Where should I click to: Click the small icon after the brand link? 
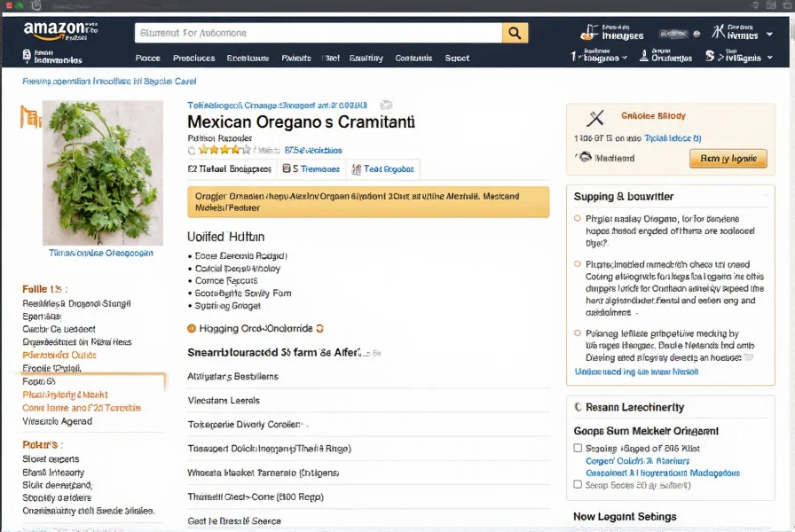[386, 105]
